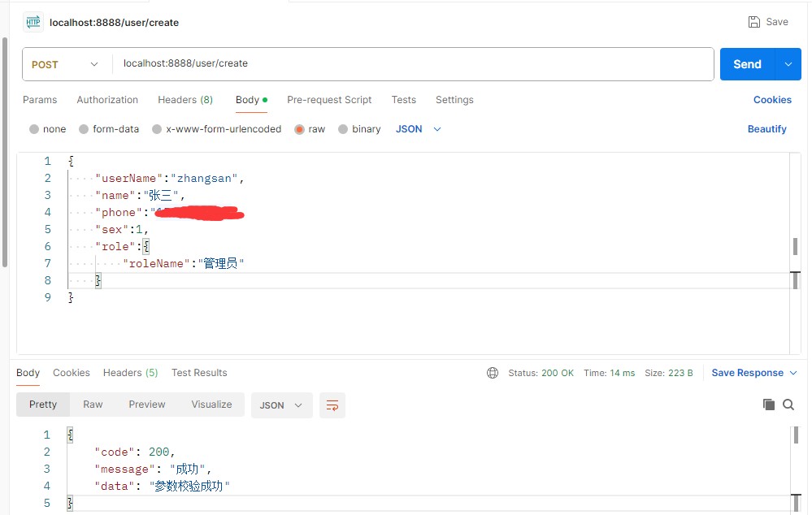Click the "code": 200 response line
This screenshot has width=812, height=515.
tap(135, 452)
